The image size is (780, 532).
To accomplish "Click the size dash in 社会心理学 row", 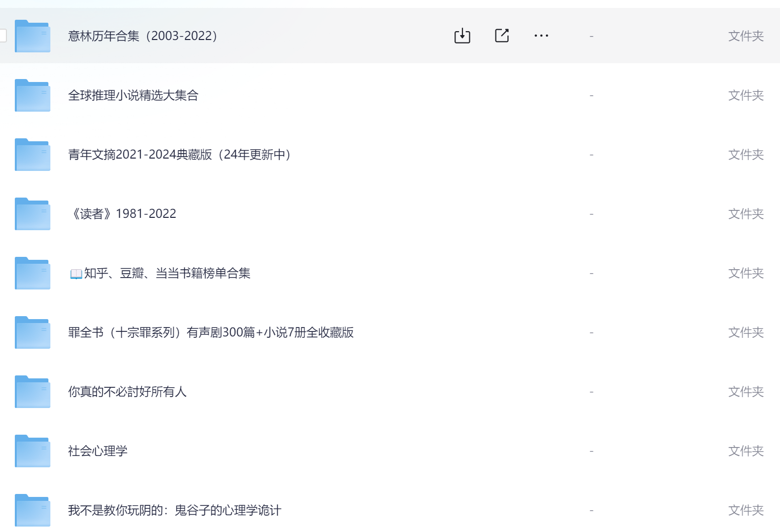I will 591,451.
